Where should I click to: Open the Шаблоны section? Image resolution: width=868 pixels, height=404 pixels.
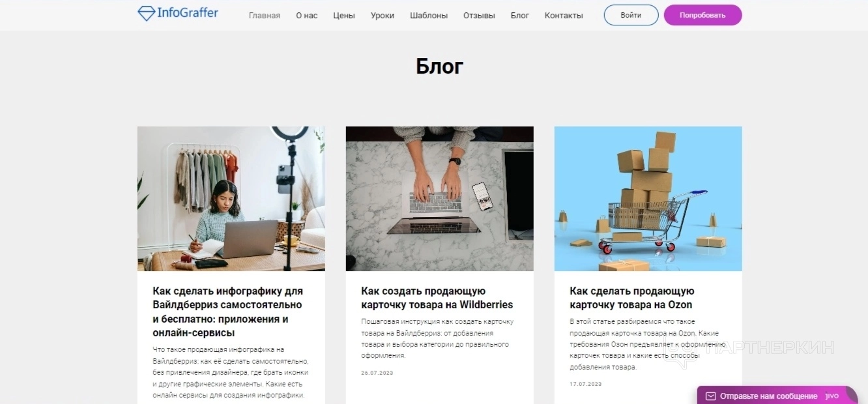(x=429, y=16)
